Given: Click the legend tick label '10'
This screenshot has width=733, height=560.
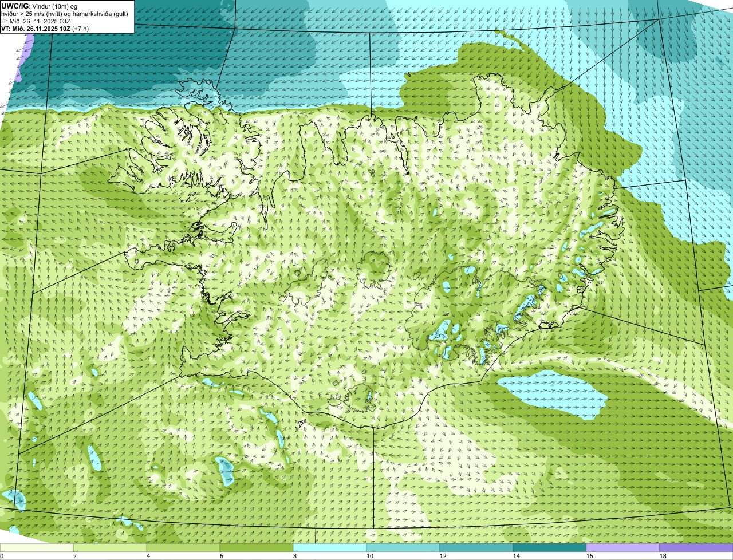Looking at the screenshot, I should 370,556.
